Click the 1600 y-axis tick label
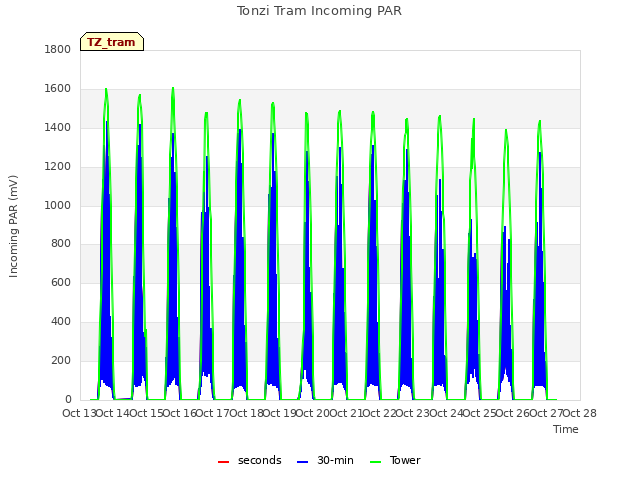This screenshot has width=640, height=480. point(58,89)
